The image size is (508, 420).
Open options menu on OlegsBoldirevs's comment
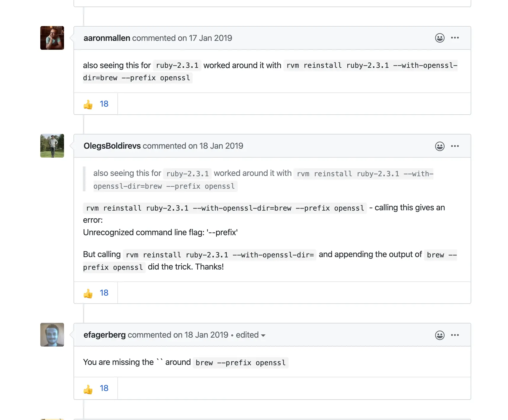(455, 146)
